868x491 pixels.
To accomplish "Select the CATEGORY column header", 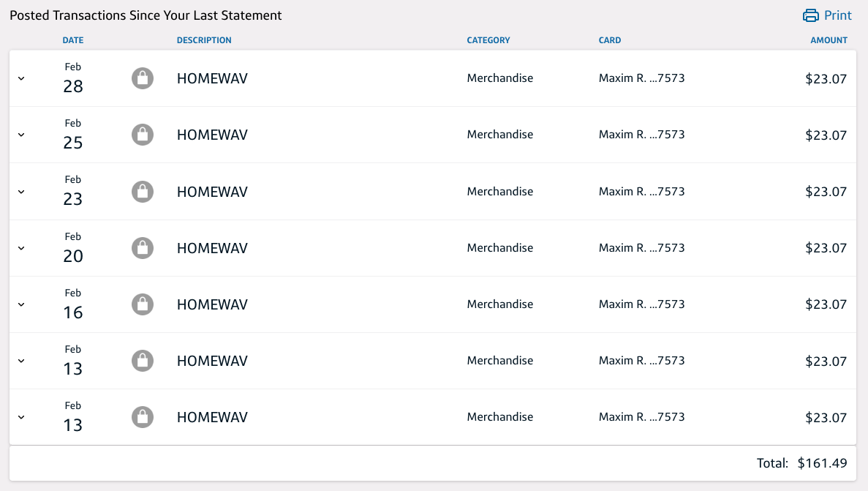I will [488, 40].
